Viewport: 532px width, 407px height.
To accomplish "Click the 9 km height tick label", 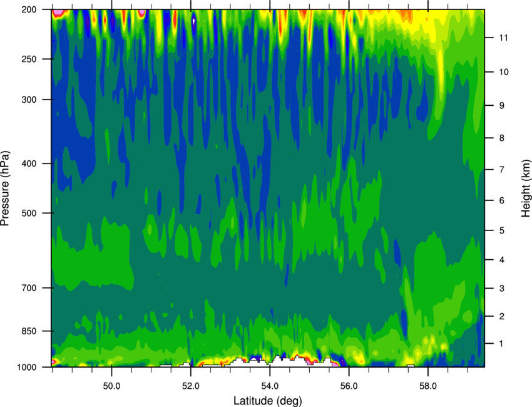I will coord(502,106).
